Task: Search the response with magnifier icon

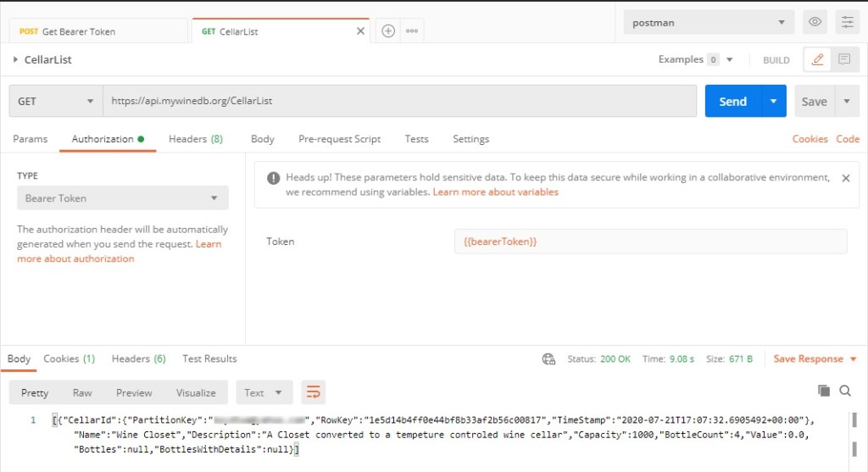Action: pos(845,391)
